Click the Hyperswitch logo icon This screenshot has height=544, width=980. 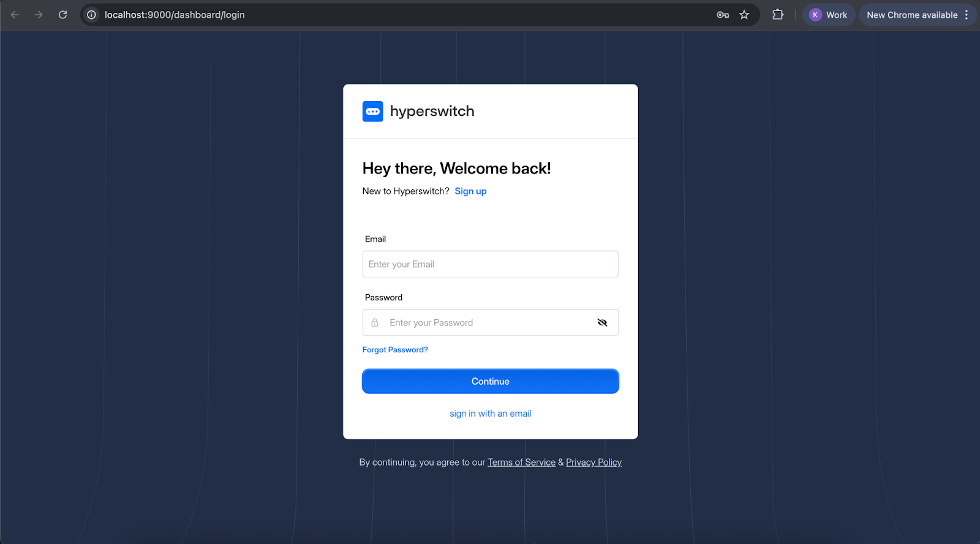click(x=372, y=111)
